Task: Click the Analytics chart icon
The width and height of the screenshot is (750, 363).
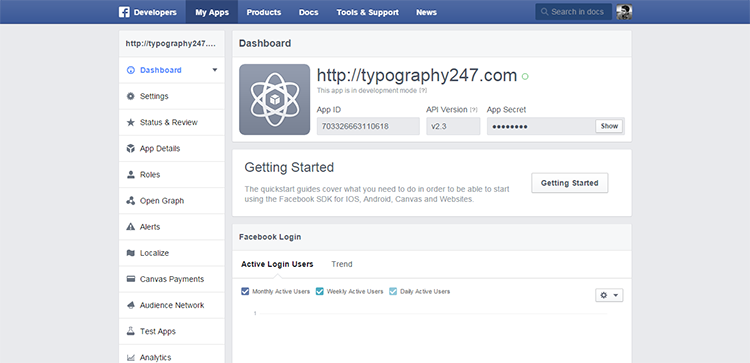Action: click(x=131, y=357)
